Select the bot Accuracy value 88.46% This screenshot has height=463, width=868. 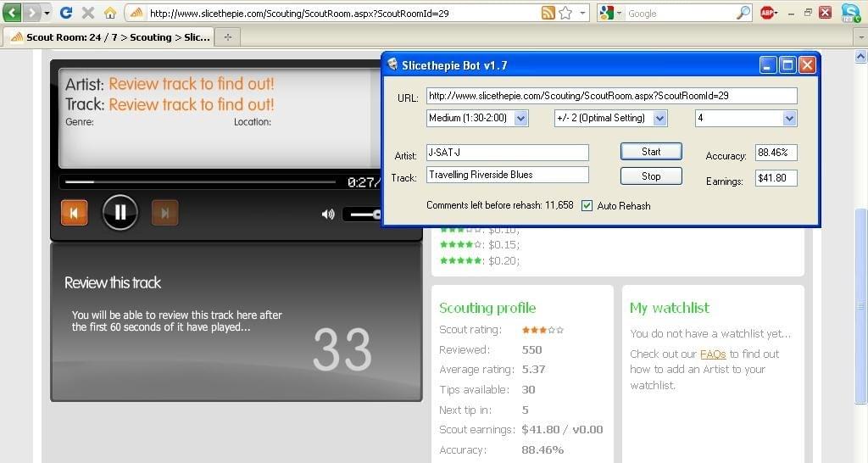click(x=776, y=153)
